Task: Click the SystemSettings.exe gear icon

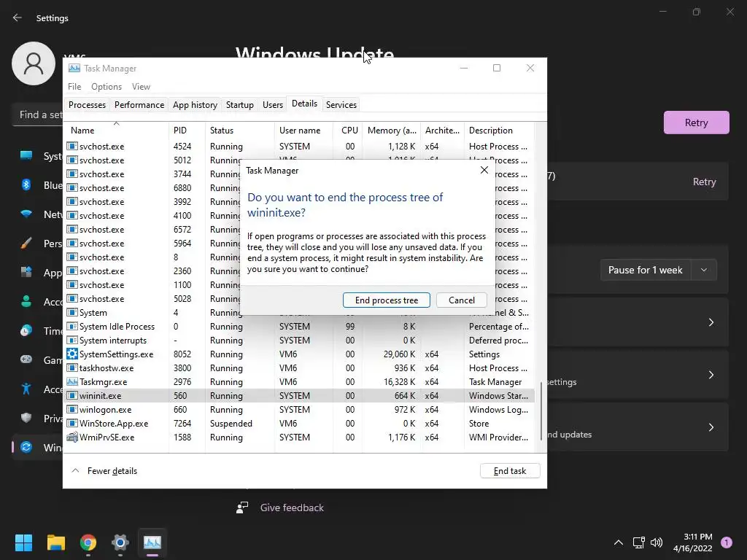Action: [x=72, y=354]
